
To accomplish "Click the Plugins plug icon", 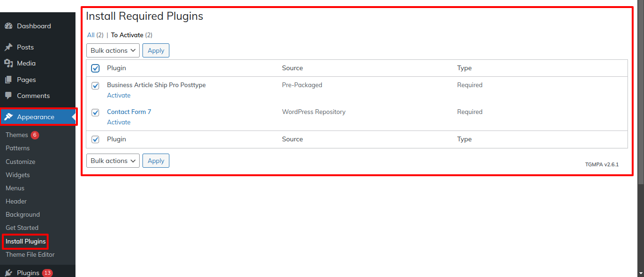I will (8, 273).
